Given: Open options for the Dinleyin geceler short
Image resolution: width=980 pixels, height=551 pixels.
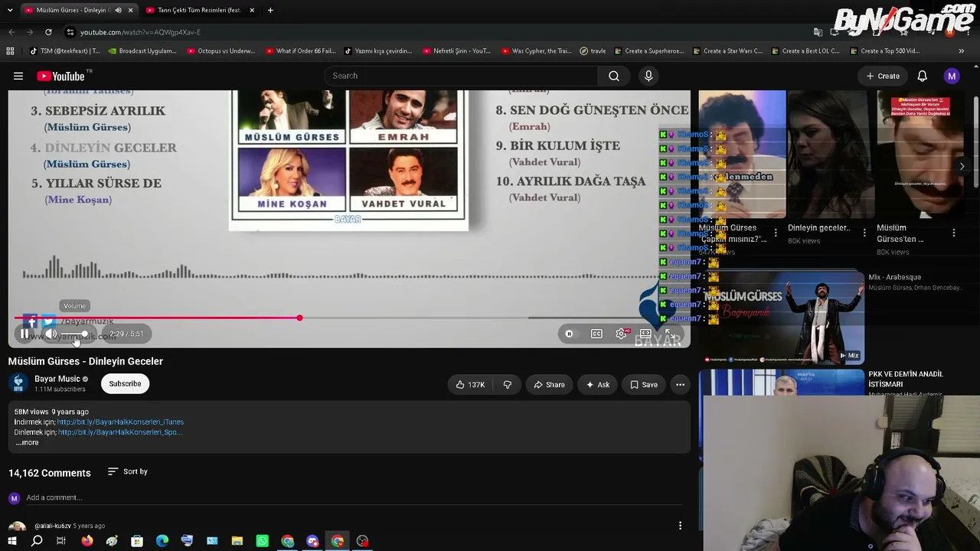Looking at the screenshot, I should [x=864, y=233].
